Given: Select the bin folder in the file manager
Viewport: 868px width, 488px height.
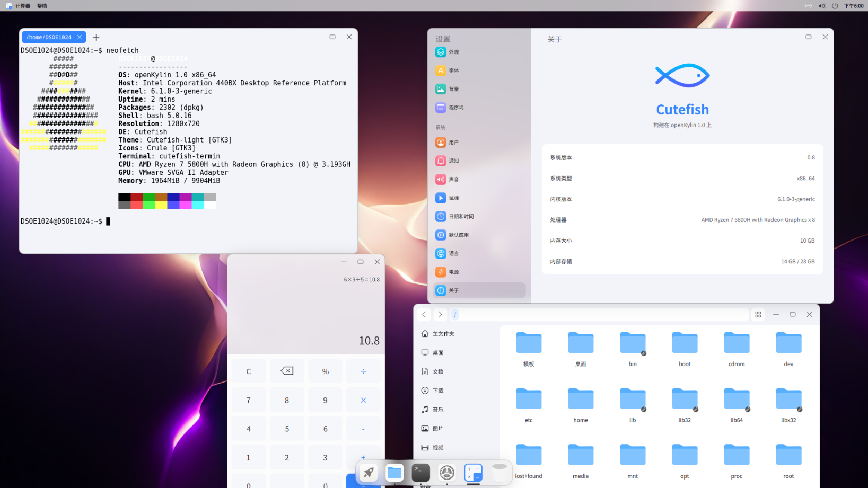Looking at the screenshot, I should pos(633,349).
